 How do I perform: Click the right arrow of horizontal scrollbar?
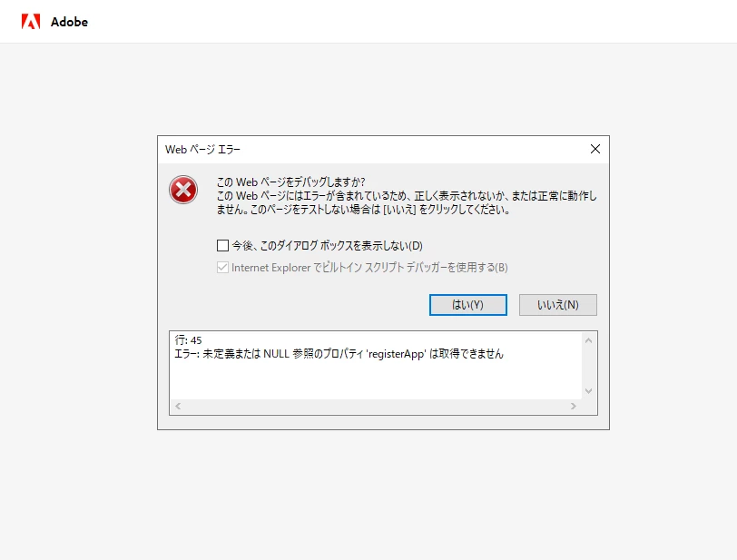point(574,407)
